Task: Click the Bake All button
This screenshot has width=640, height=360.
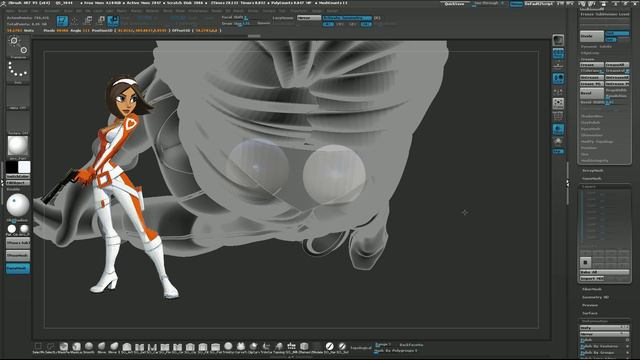Action: [x=604, y=272]
